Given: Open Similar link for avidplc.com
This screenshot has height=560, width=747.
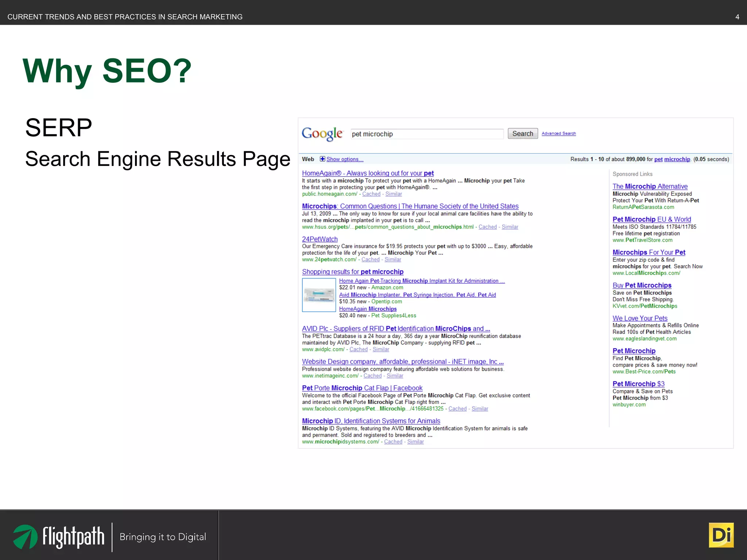Looking at the screenshot, I should [x=381, y=349].
